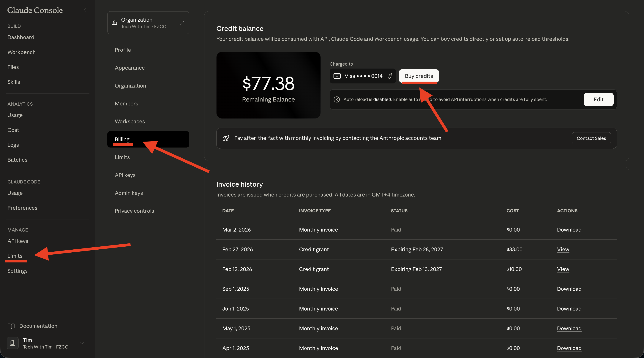This screenshot has width=644, height=358.
Task: Open the Documentation book icon
Action: point(11,326)
